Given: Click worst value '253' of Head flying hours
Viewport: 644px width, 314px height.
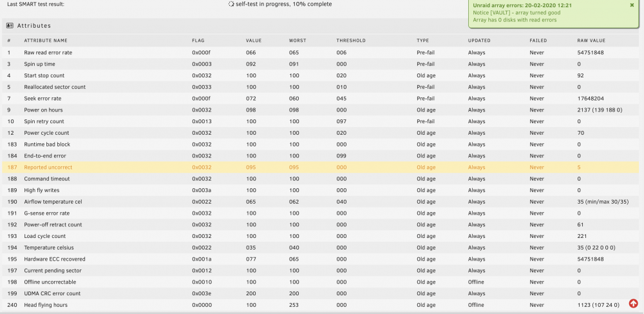Looking at the screenshot, I should 294,305.
